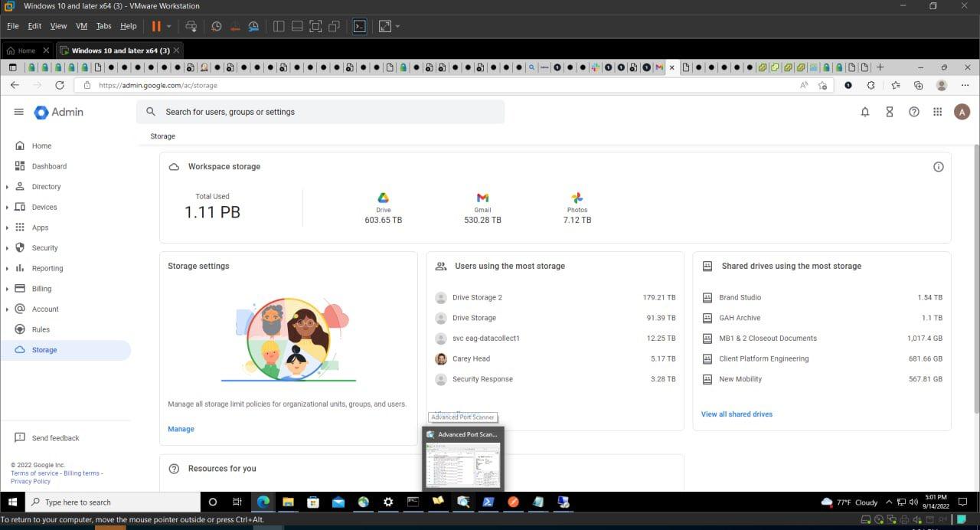Open the VMware View menu
This screenshot has height=530, width=980.
[58, 26]
